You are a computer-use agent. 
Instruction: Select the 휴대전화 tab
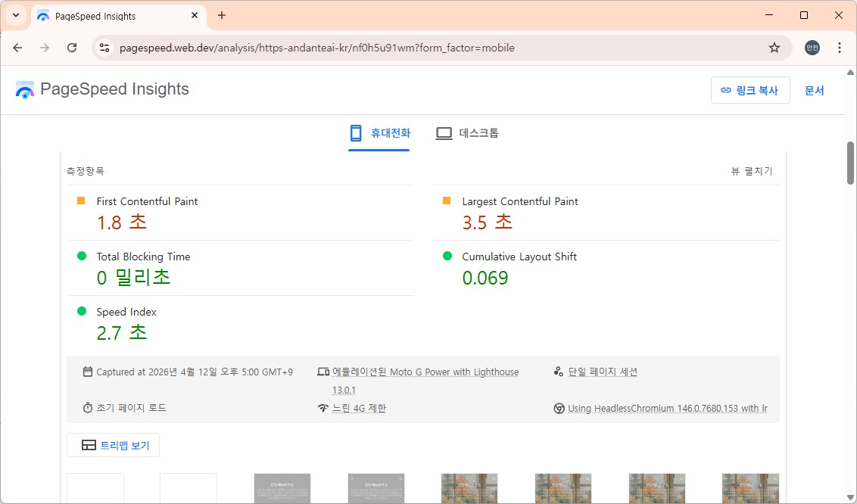(x=379, y=132)
